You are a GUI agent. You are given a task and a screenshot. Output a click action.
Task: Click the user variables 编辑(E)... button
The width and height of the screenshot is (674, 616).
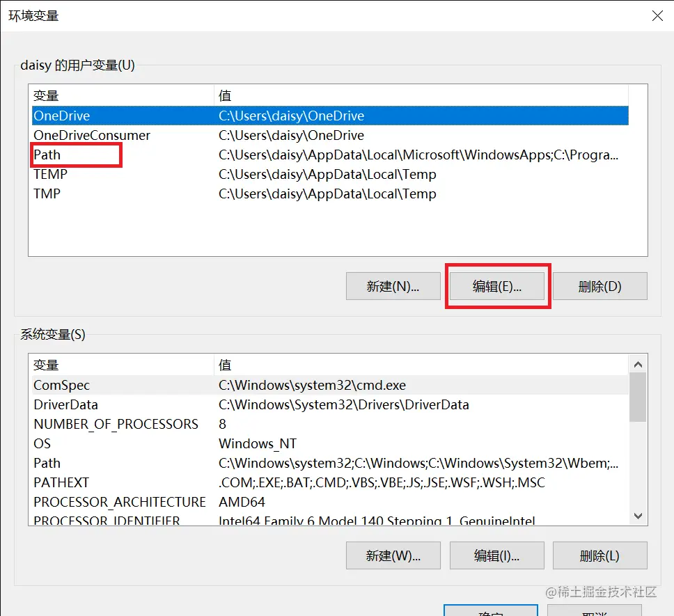(x=497, y=286)
